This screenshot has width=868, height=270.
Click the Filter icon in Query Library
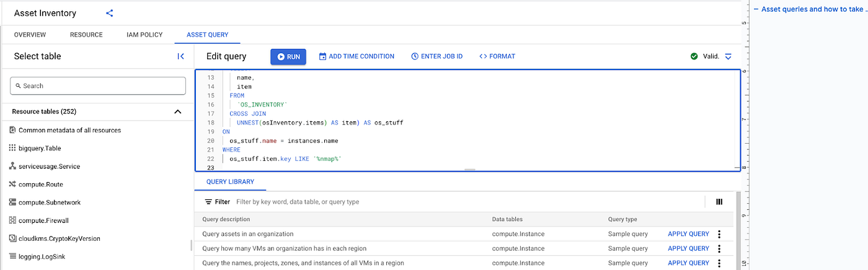coord(208,202)
